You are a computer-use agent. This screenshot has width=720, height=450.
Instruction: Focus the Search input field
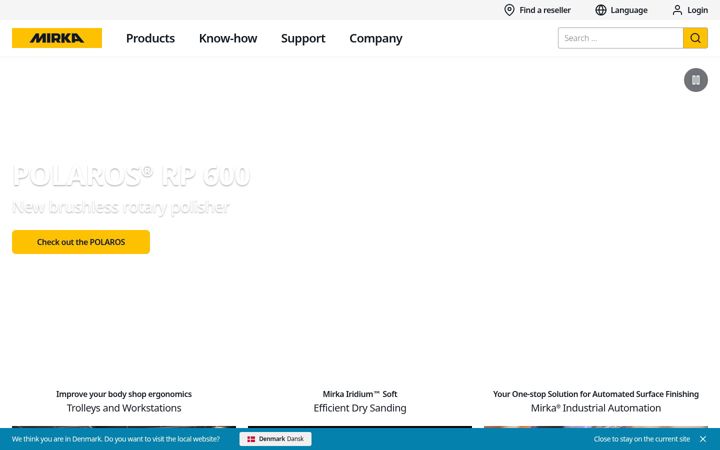point(620,38)
